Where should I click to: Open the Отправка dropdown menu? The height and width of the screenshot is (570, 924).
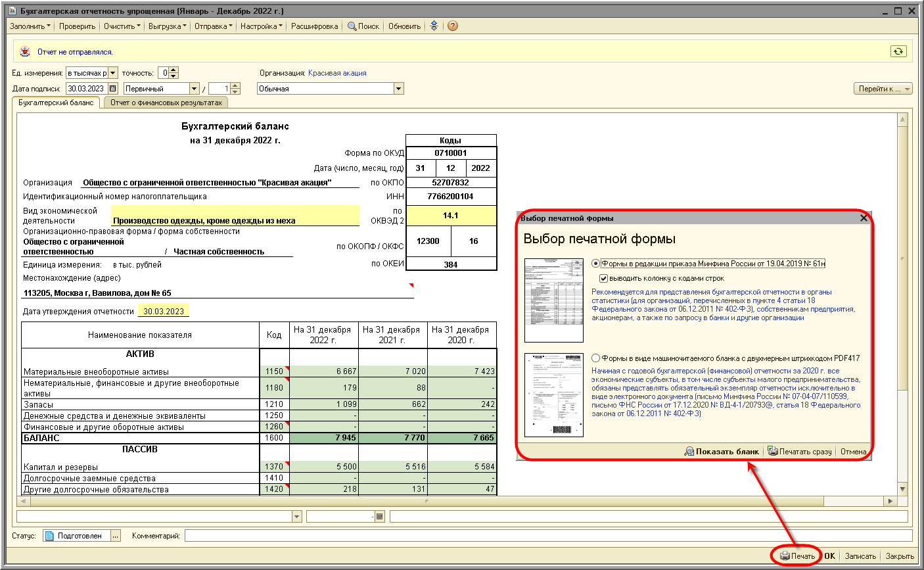(x=214, y=26)
